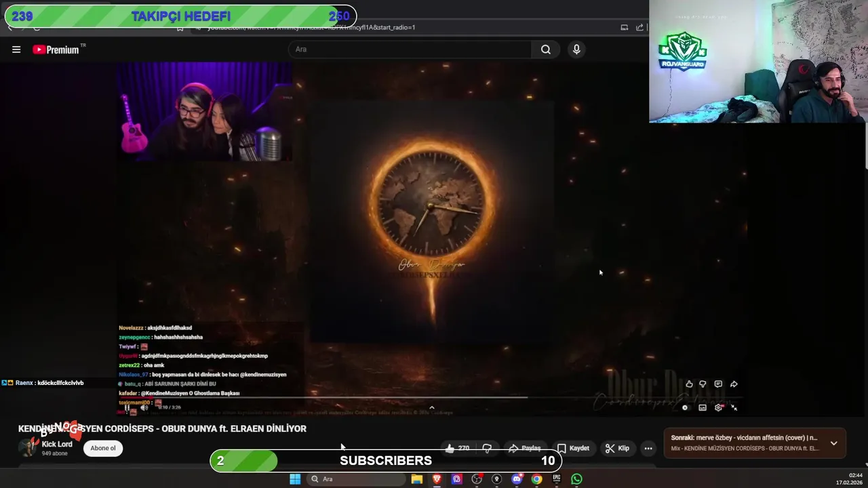Subscribe using the Abone ol button

tap(103, 448)
